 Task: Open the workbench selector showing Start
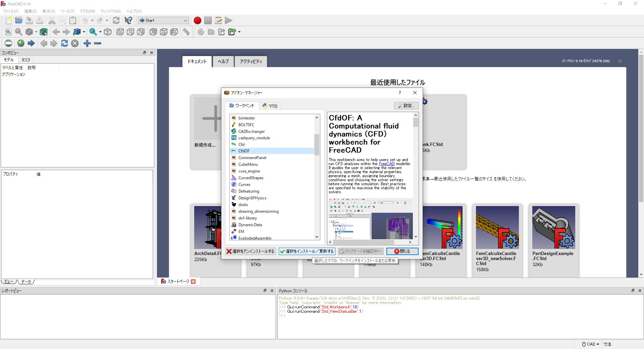coord(163,20)
